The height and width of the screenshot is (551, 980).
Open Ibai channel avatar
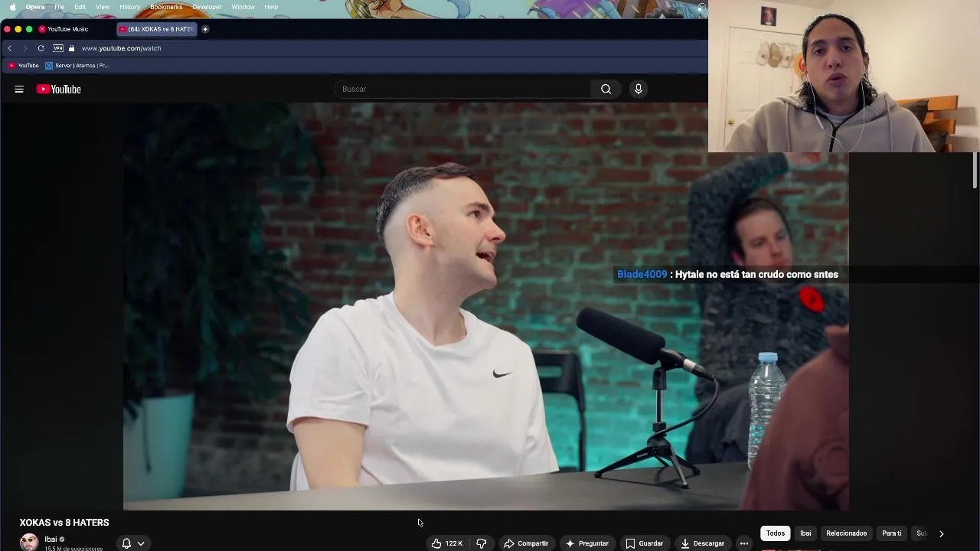point(29,543)
